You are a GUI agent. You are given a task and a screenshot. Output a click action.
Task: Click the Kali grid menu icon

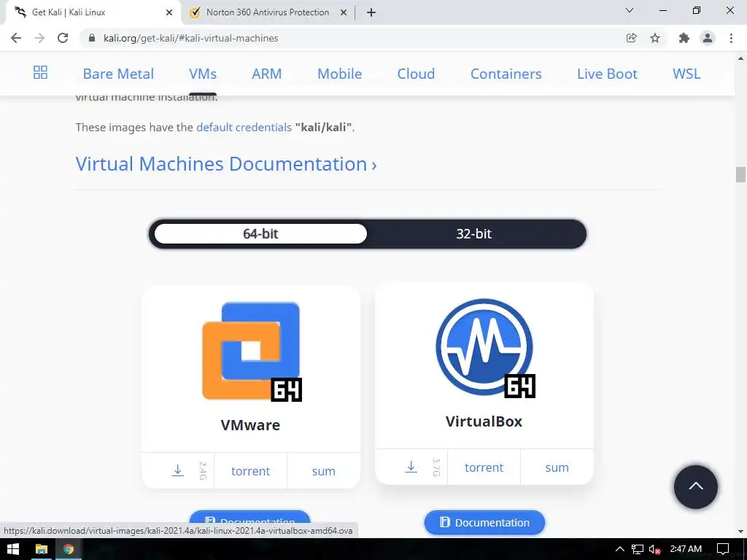tap(41, 72)
